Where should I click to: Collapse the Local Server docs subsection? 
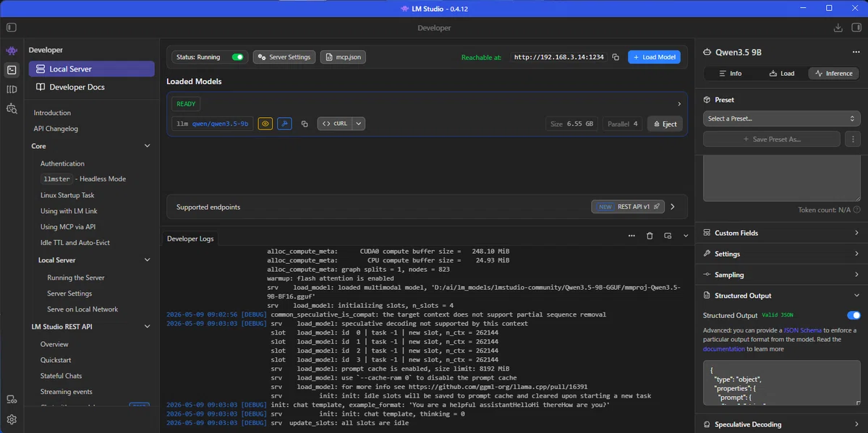(x=148, y=260)
